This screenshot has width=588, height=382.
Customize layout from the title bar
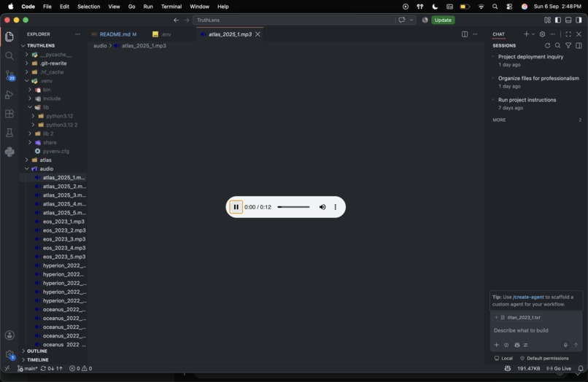[x=547, y=20]
